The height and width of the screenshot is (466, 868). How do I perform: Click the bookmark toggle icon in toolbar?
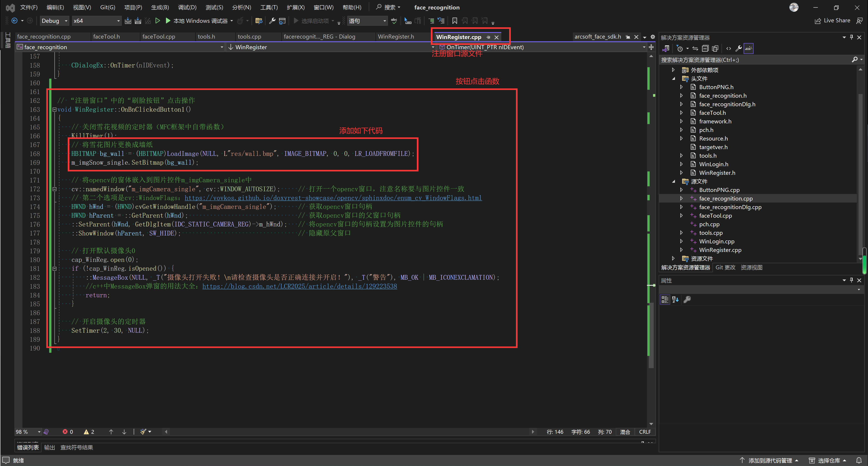click(x=454, y=21)
